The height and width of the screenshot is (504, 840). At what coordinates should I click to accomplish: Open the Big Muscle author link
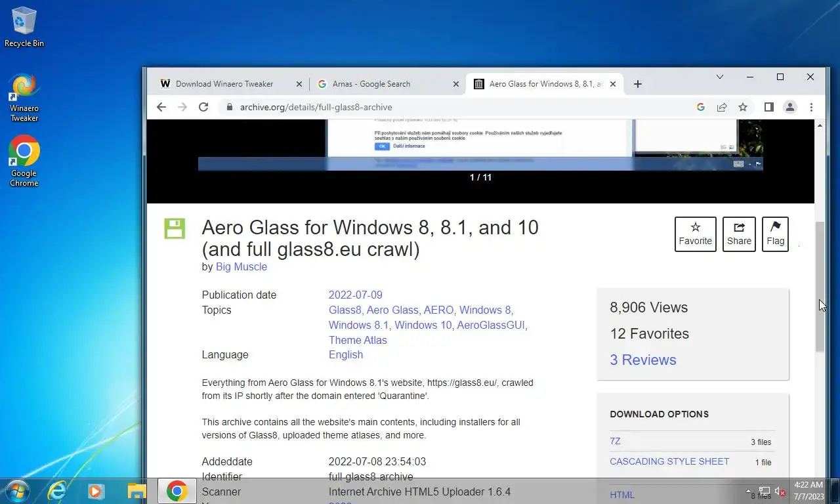pyautogui.click(x=241, y=266)
